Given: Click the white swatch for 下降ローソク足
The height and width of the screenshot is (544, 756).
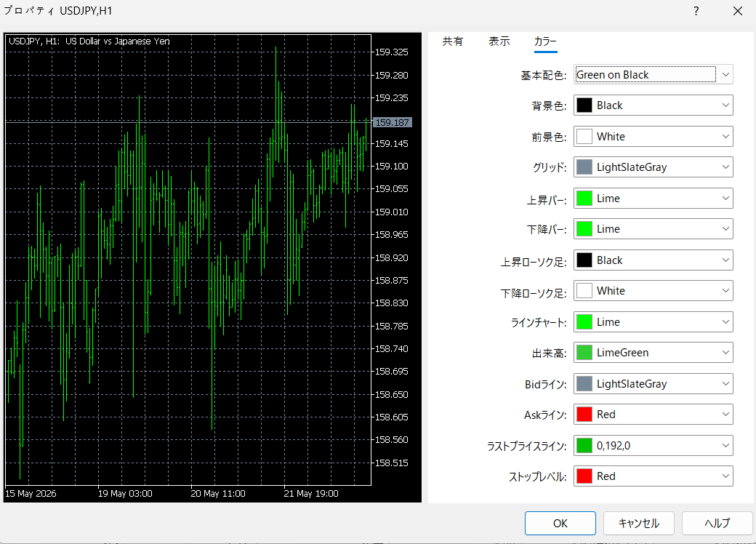Looking at the screenshot, I should pos(584,290).
